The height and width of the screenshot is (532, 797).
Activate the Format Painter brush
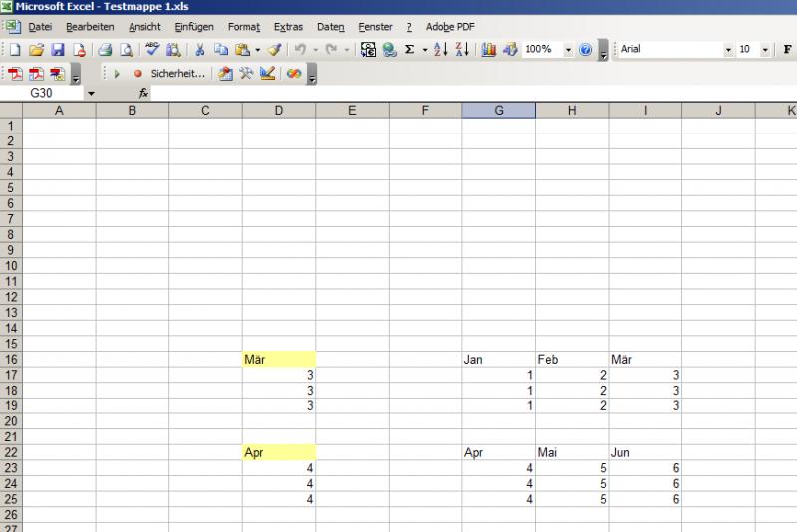click(274, 49)
